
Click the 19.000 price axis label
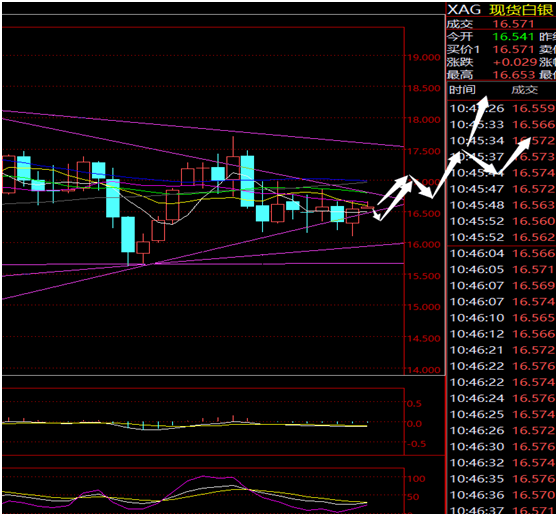coord(424,58)
